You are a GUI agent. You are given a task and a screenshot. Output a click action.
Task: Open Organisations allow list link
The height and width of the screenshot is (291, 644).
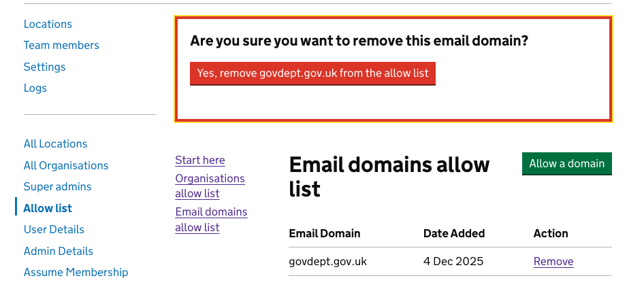(210, 186)
